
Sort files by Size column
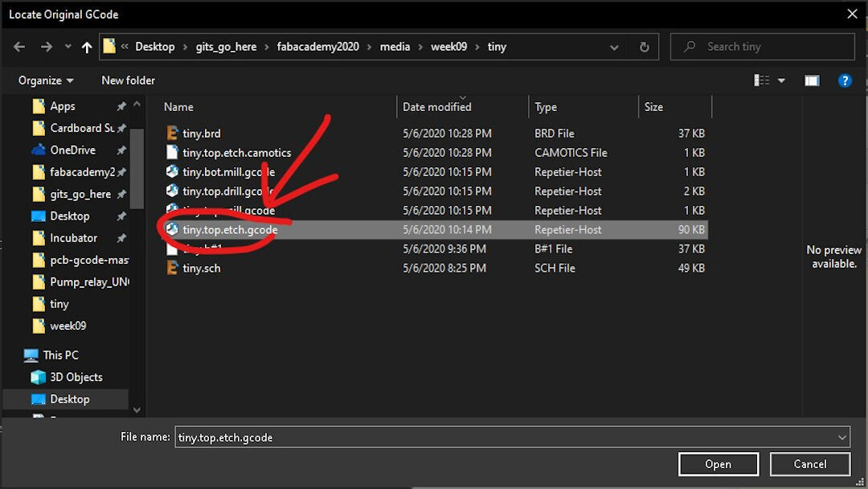pos(653,107)
